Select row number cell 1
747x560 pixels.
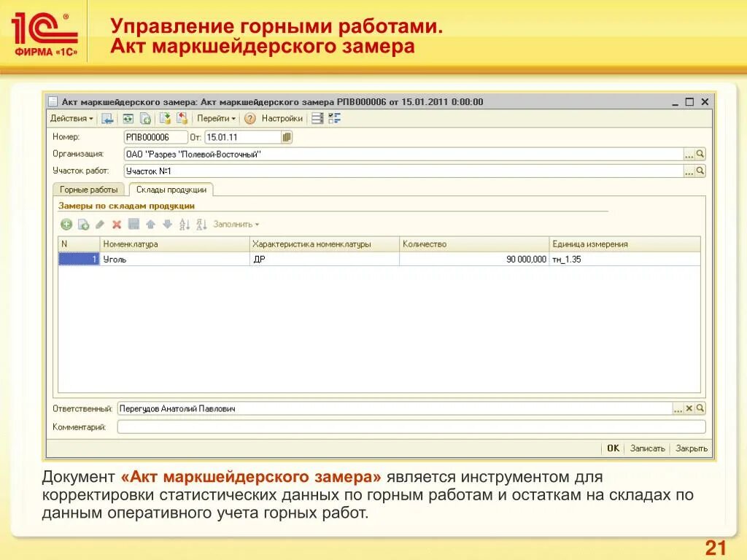79,259
